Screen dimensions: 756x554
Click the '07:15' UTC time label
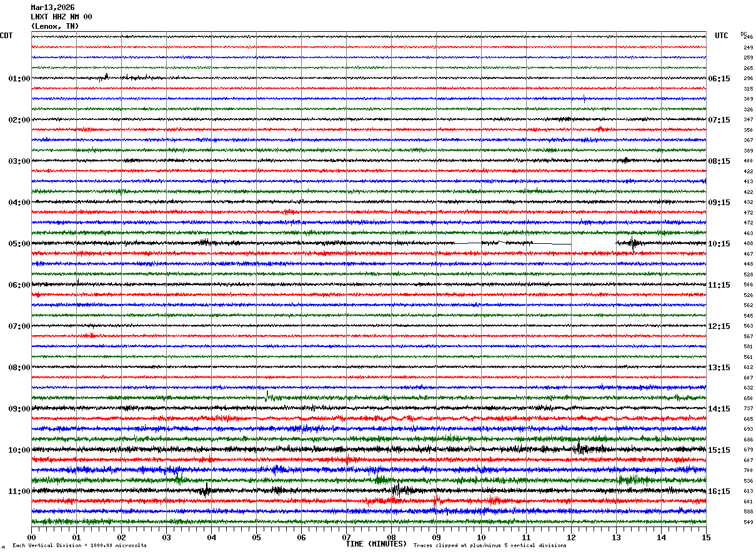[719, 120]
